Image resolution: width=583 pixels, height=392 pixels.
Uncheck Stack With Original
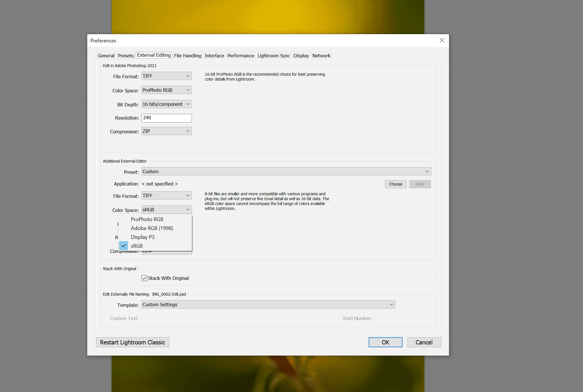click(144, 278)
